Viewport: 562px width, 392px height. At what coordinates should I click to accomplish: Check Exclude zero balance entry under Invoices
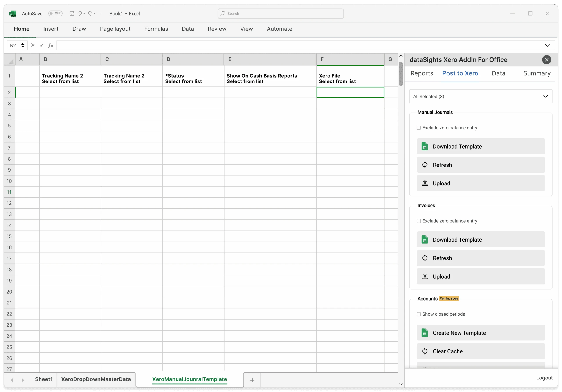pyautogui.click(x=419, y=221)
